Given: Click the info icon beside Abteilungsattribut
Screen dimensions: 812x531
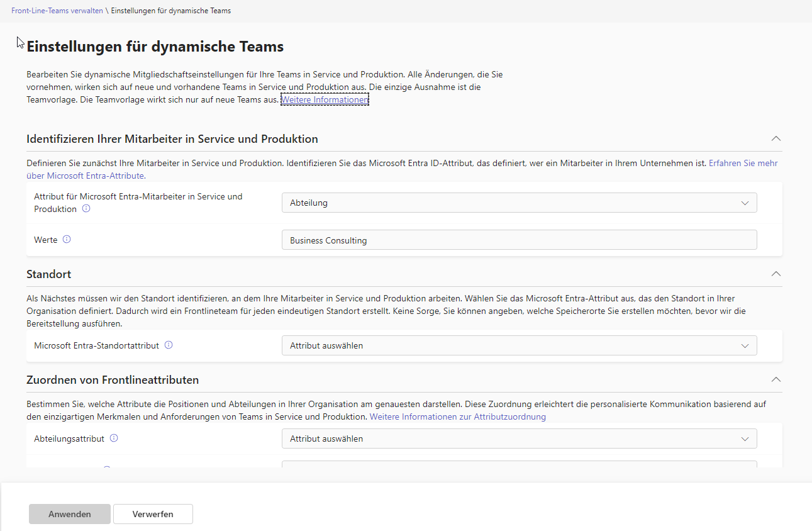Looking at the screenshot, I should coord(114,438).
